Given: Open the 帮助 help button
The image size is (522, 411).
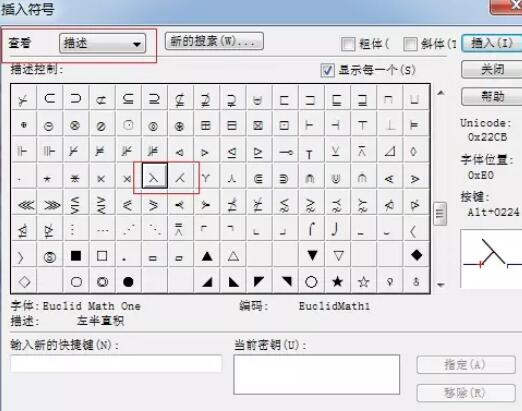Looking at the screenshot, I should pyautogui.click(x=492, y=97).
